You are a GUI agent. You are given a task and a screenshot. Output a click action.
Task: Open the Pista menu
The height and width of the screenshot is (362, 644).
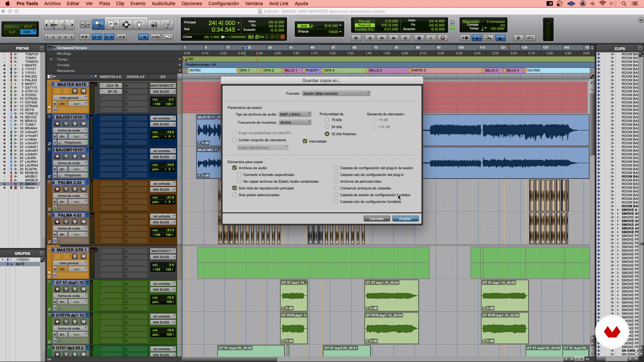pyautogui.click(x=104, y=4)
